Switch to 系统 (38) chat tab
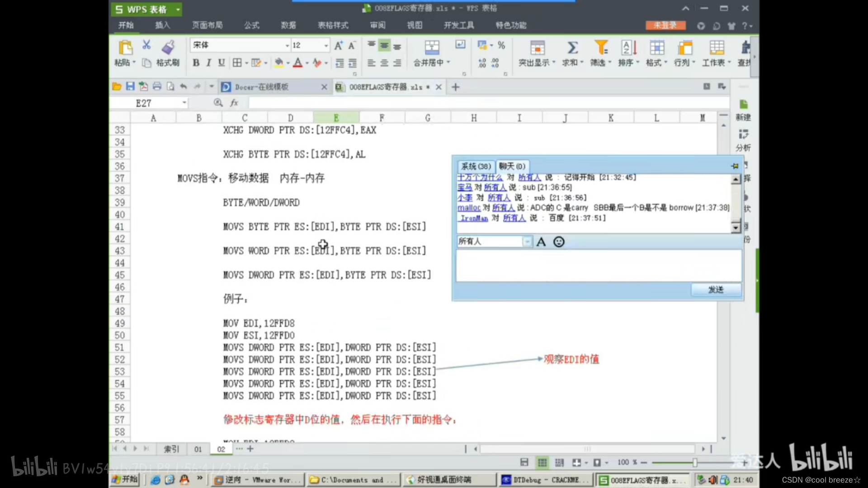Viewport: 868px width, 488px height. 476,166
